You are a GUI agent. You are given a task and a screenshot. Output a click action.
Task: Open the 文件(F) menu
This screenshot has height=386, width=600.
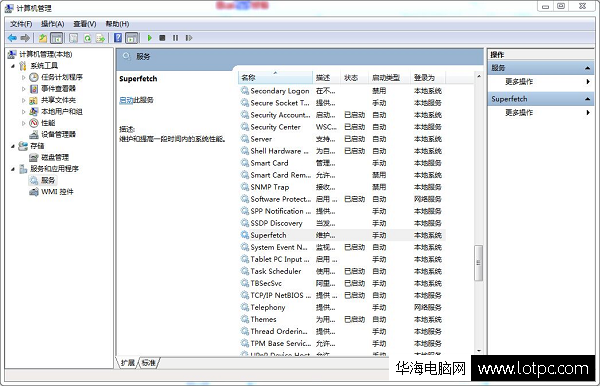(x=21, y=24)
